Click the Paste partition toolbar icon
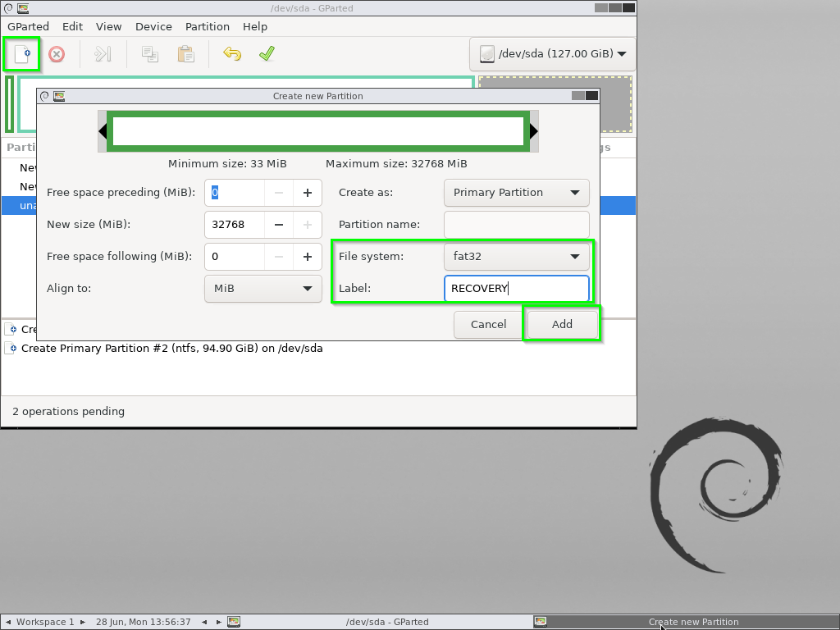This screenshot has height=630, width=840. [185, 53]
